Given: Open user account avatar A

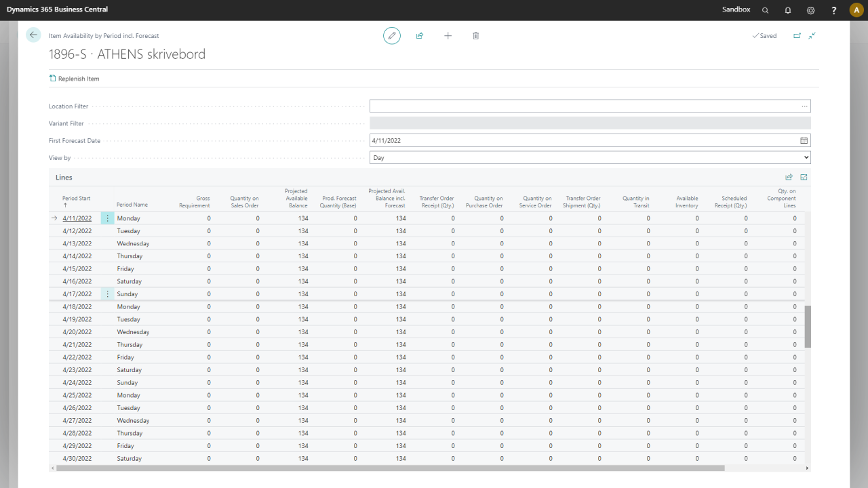Looking at the screenshot, I should coord(856,9).
